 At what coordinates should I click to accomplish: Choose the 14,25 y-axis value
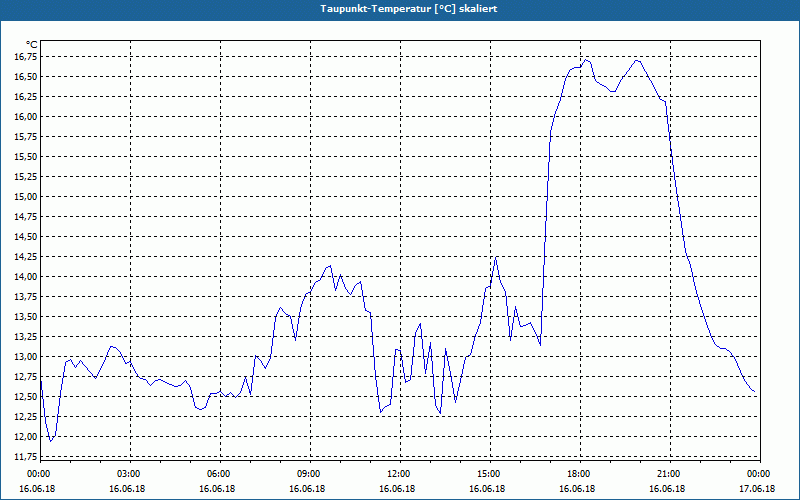[x=26, y=257]
